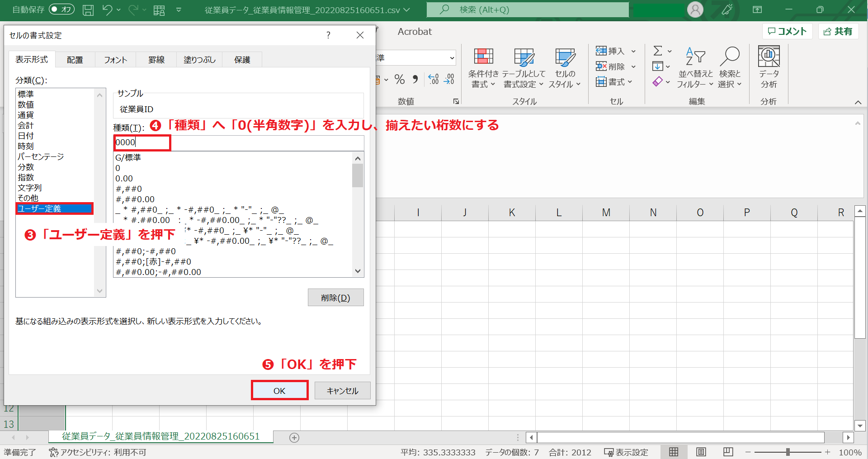
Task: Switch to Page Layout view
Action: point(701,452)
